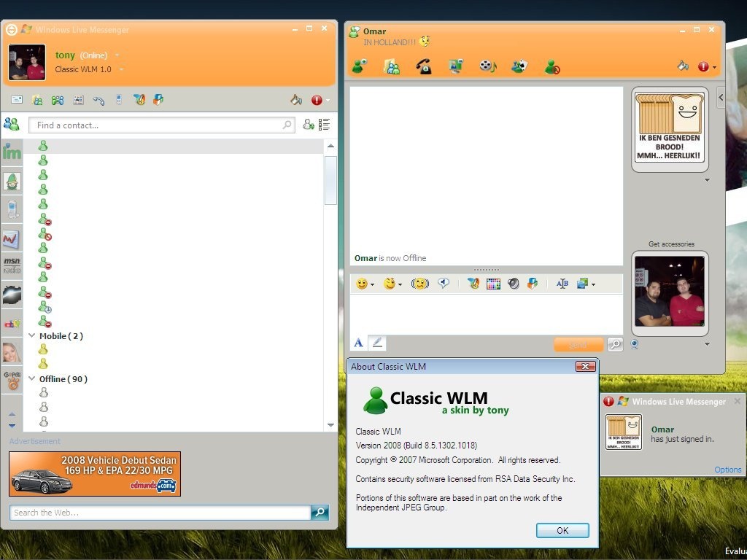Click the search magnifier next to Send
The height and width of the screenshot is (560, 747).
615,344
